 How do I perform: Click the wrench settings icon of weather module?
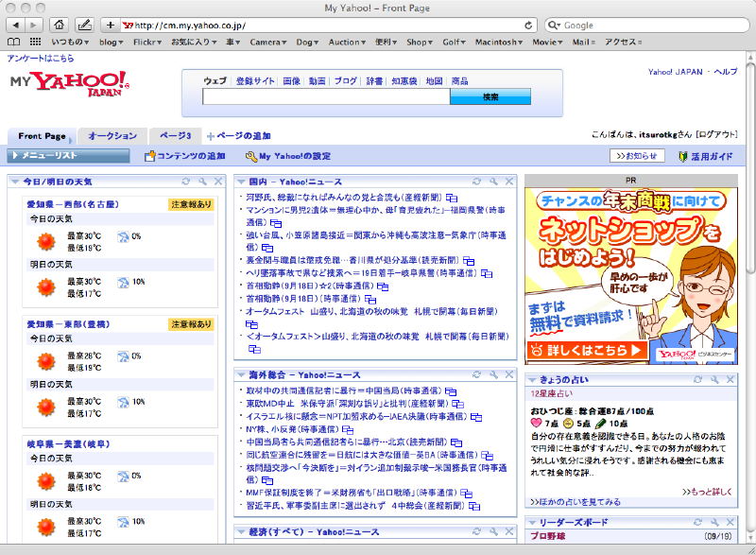click(202, 182)
